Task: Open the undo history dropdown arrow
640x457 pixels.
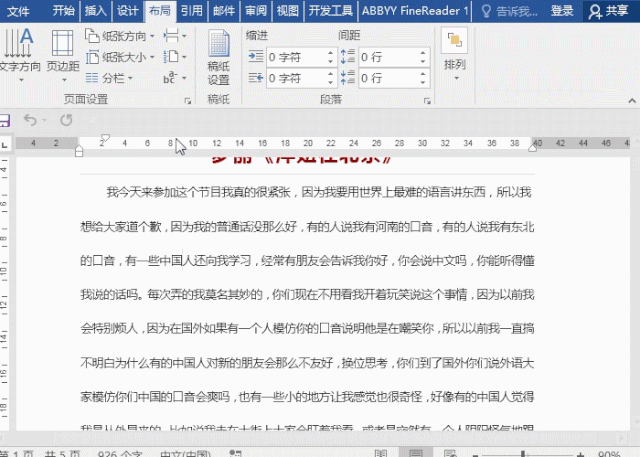Action: click(x=45, y=120)
